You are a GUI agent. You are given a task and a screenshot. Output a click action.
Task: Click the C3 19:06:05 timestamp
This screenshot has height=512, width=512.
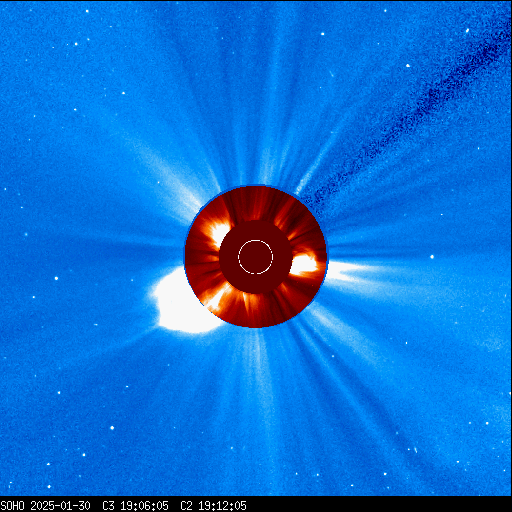(x=135, y=506)
